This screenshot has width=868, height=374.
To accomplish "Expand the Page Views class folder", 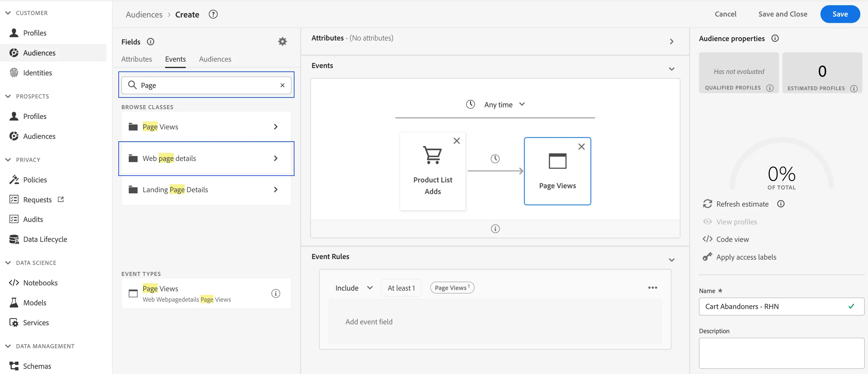I will click(x=206, y=127).
